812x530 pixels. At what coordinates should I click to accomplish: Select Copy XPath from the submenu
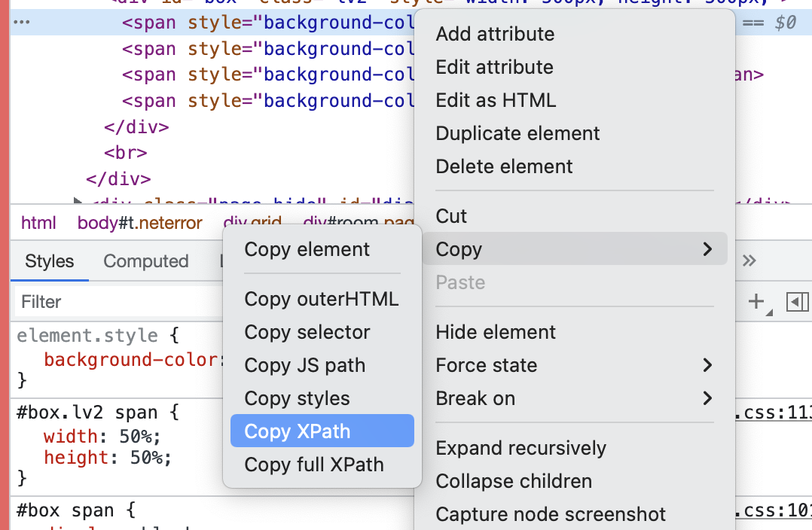click(x=298, y=431)
